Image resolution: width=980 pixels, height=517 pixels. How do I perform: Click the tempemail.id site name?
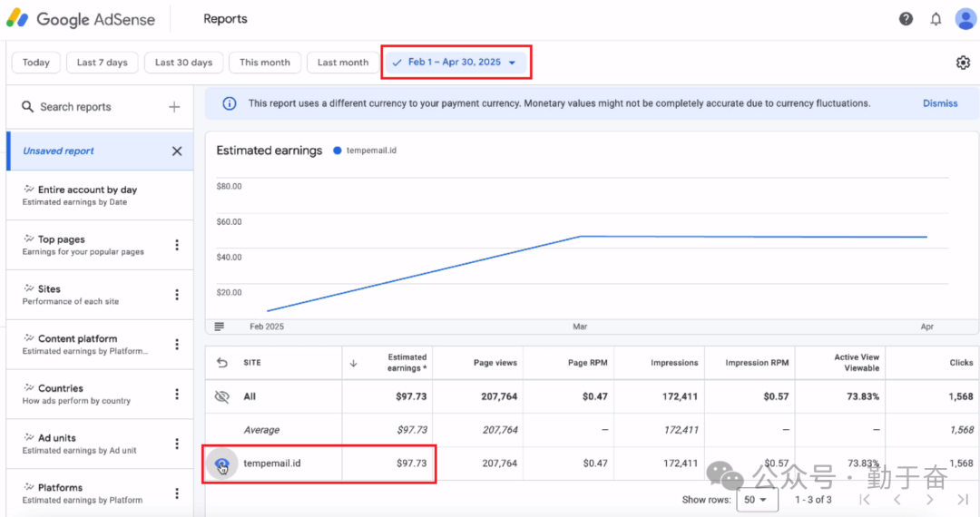(272, 463)
